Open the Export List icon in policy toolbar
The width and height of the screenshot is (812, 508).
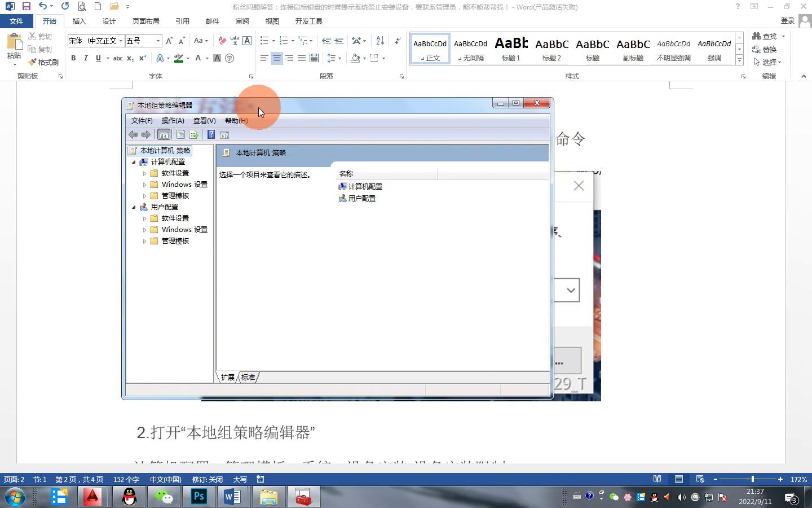click(x=193, y=134)
